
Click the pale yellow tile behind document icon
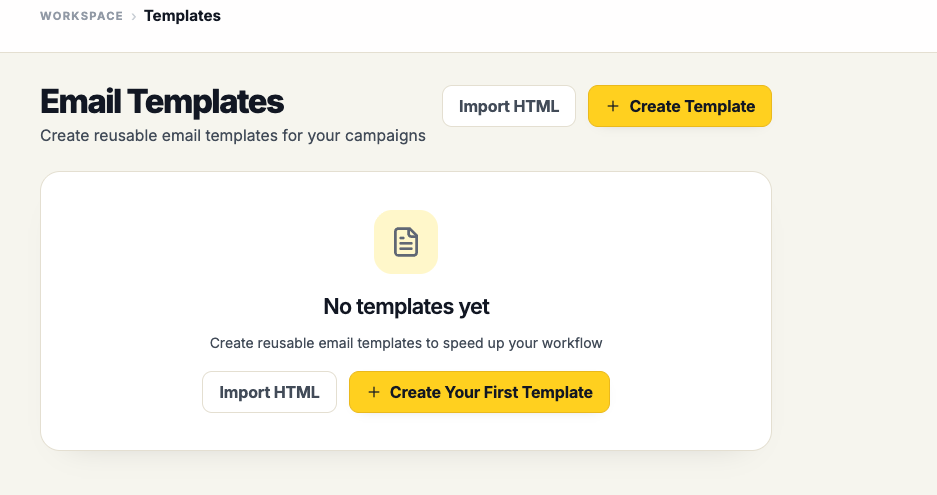[x=406, y=242]
